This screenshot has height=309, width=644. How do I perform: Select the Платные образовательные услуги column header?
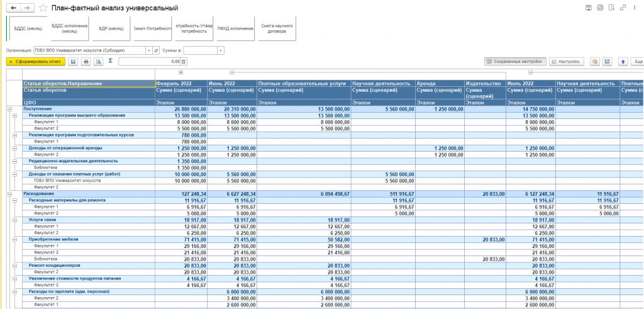click(x=304, y=84)
